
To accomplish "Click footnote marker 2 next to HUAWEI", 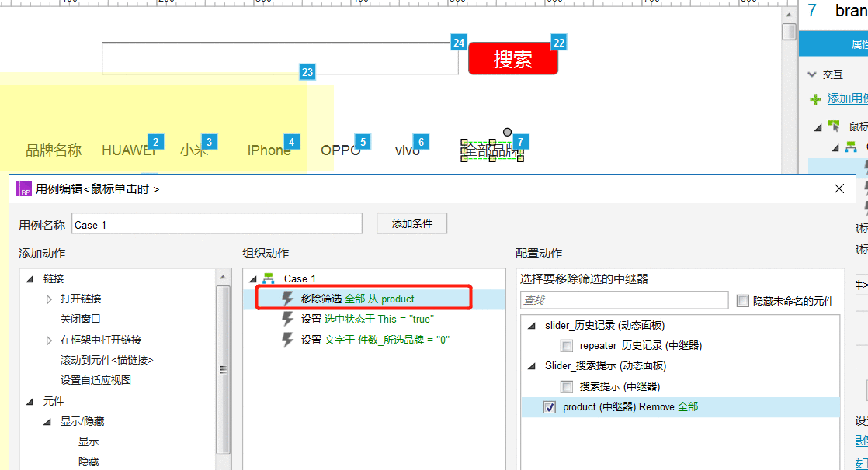I will (155, 142).
